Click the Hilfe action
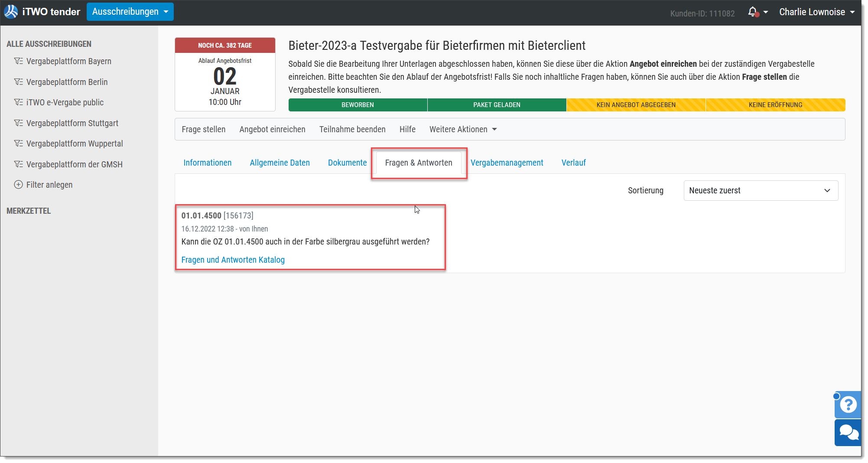This screenshot has height=463, width=868. (407, 129)
